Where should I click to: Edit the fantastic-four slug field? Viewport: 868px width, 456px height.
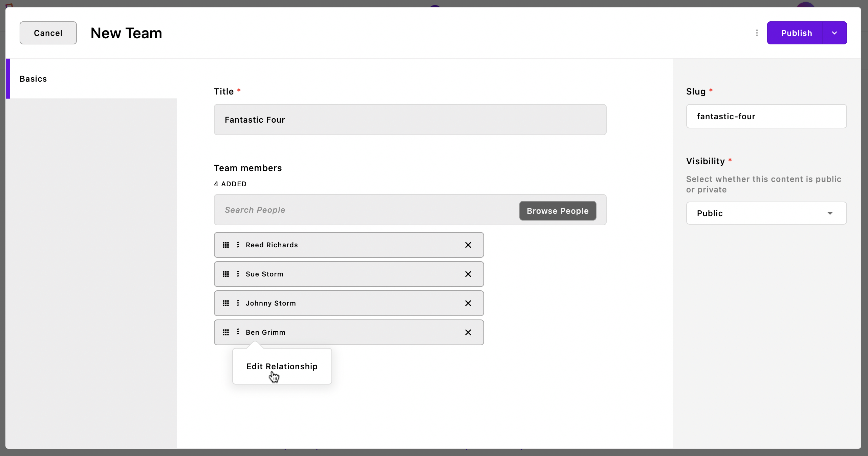coord(766,116)
